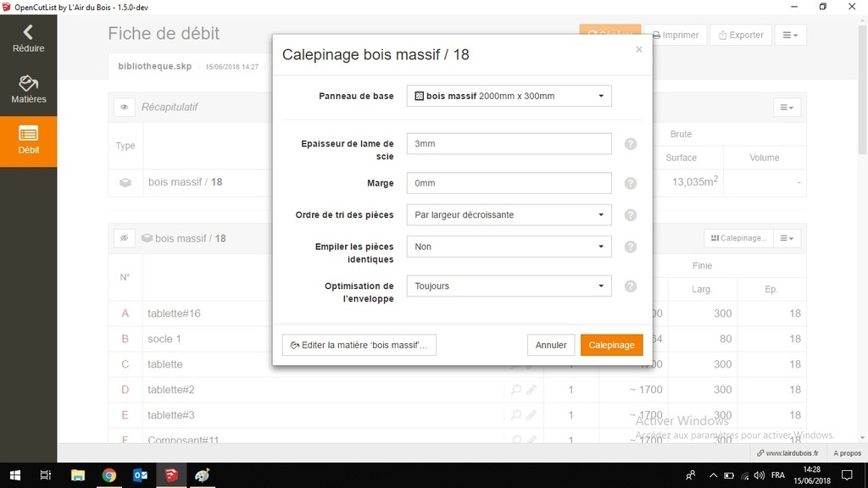Show help for Empiler les pièces identiques
Screen dimensions: 868x488
pyautogui.click(x=630, y=247)
